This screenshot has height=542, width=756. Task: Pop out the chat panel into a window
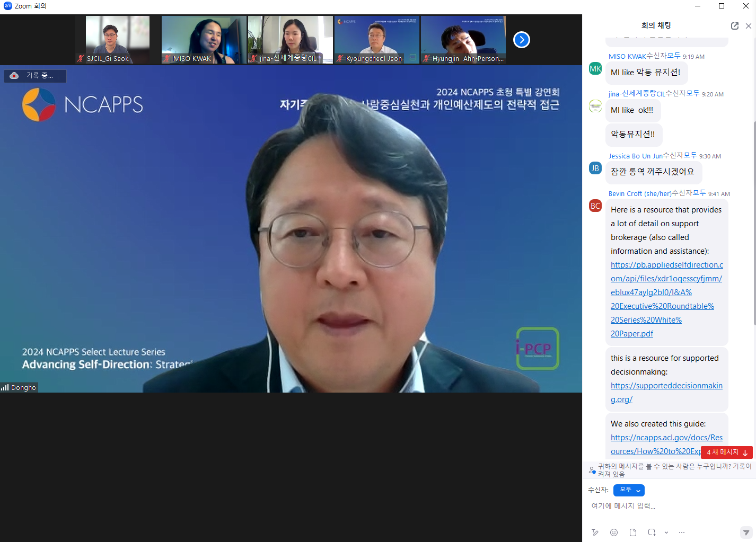tap(735, 26)
